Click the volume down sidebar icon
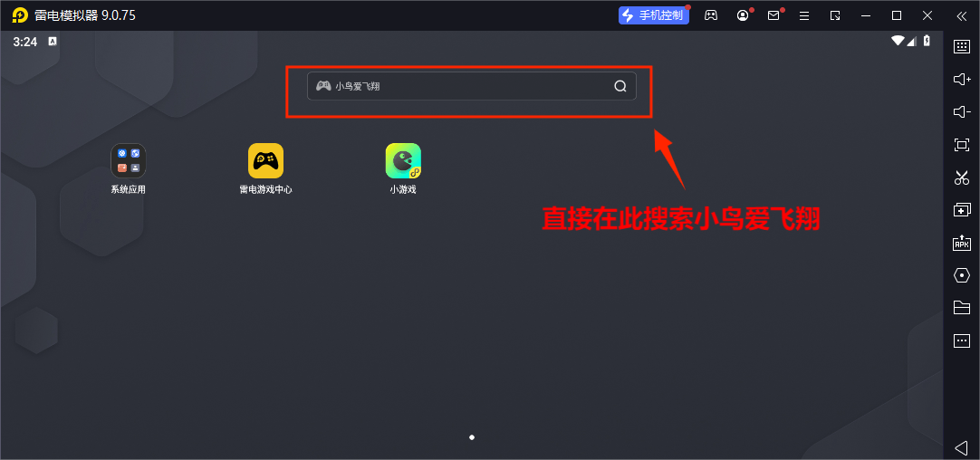Viewport: 980px width, 460px height. pyautogui.click(x=962, y=112)
